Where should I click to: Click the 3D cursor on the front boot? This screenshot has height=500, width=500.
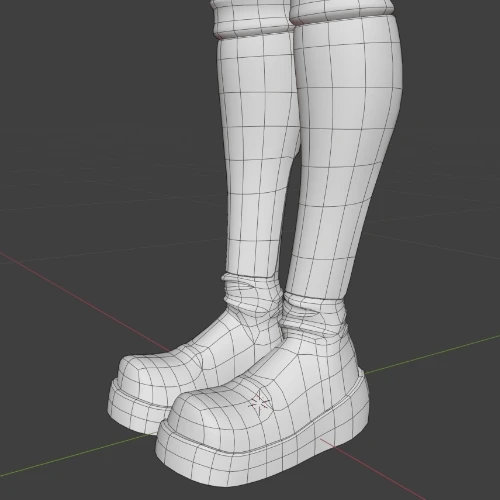260,403
